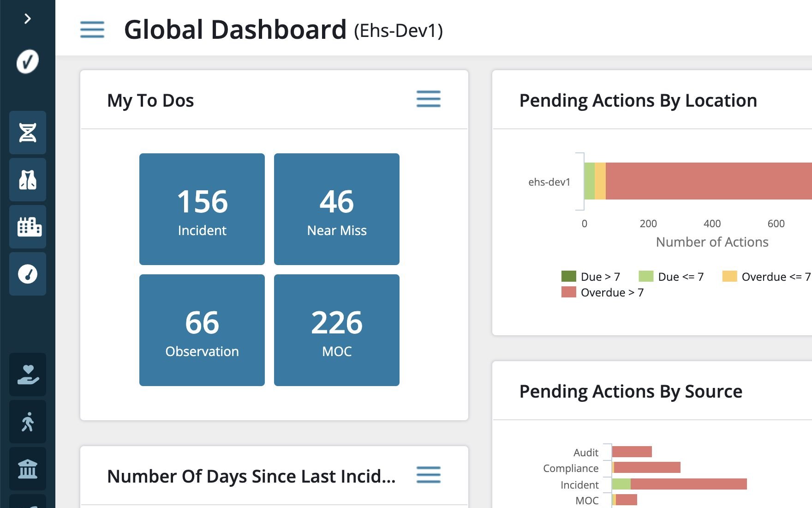Open the 226 MOC tile
812x508 pixels.
[337, 330]
